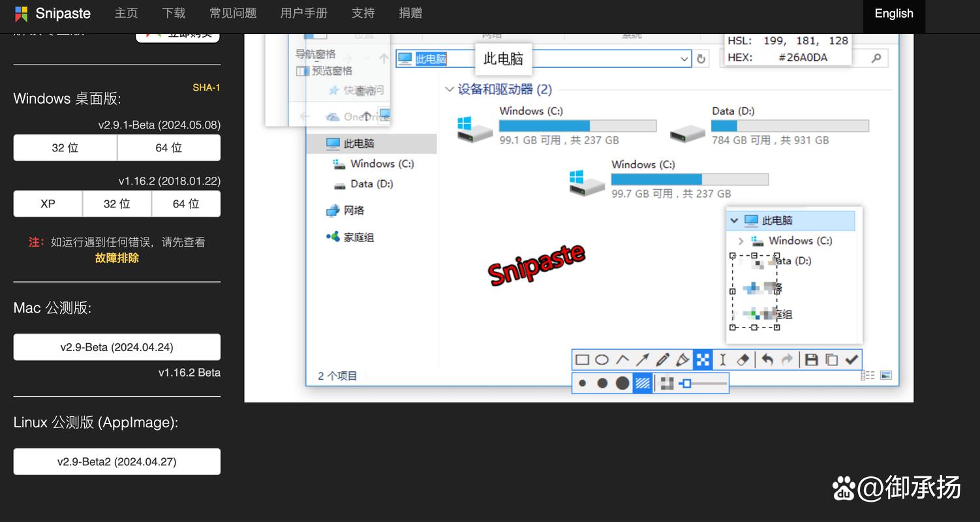
Task: Open the 捐赠 nav item
Action: (410, 13)
